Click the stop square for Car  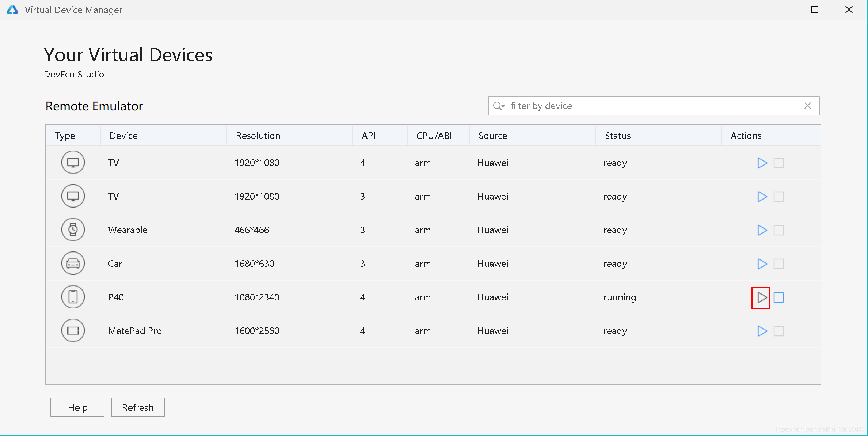778,264
